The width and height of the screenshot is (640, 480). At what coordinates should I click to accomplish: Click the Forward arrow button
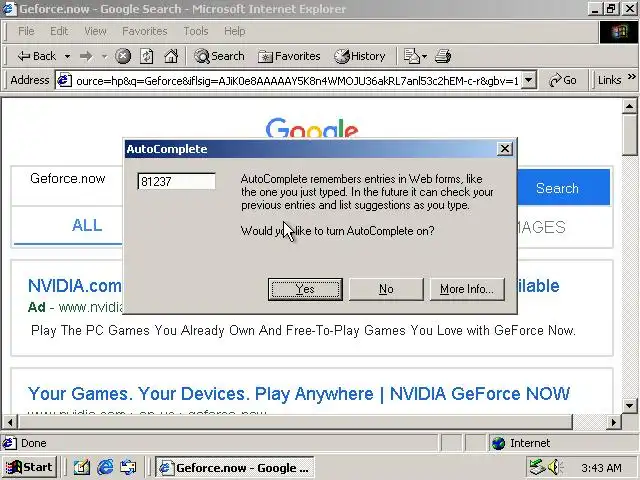(86, 56)
